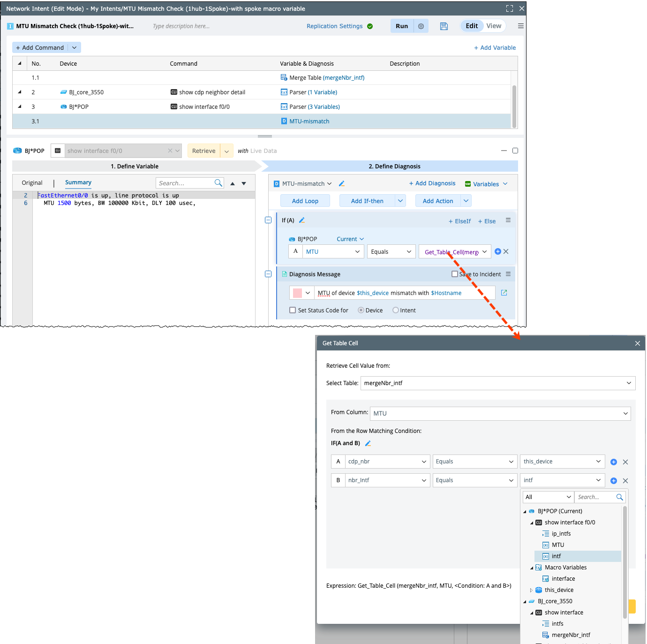Click the Run button
647x644 pixels.
(402, 26)
